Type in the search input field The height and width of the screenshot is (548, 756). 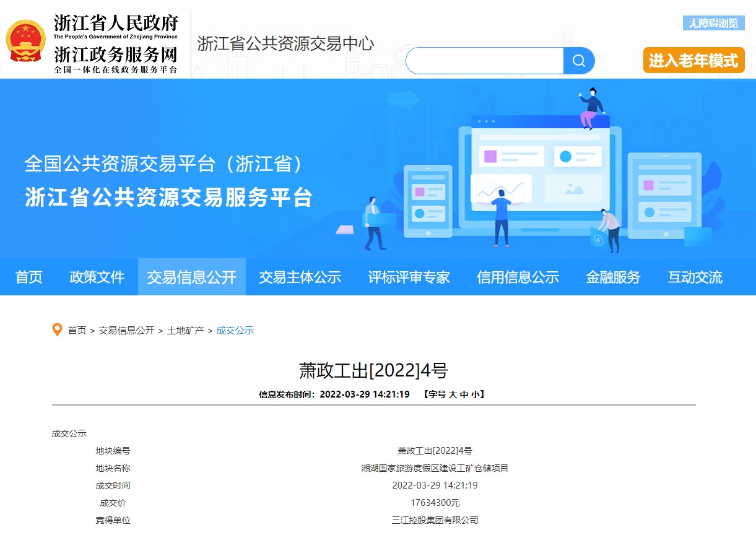484,61
